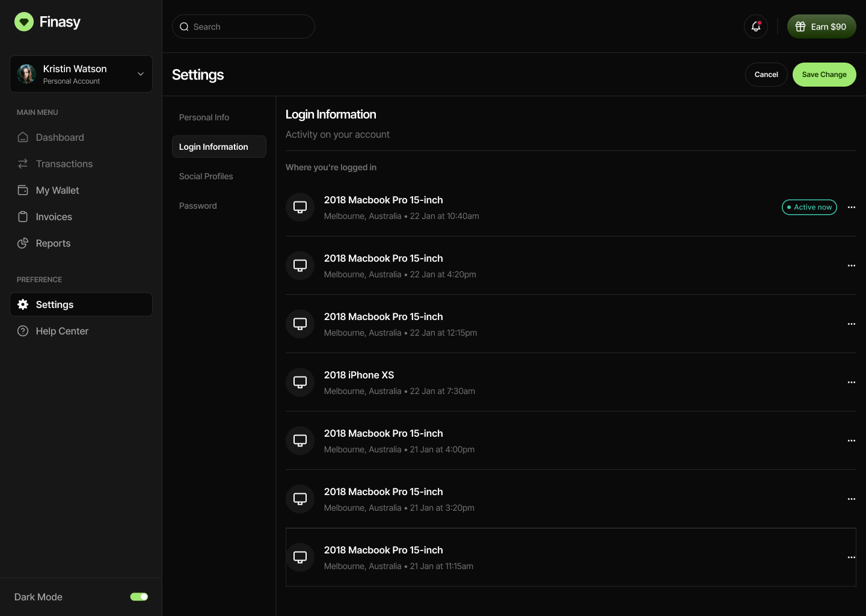866x616 pixels.
Task: Focus the Search input field
Action: pyautogui.click(x=244, y=26)
